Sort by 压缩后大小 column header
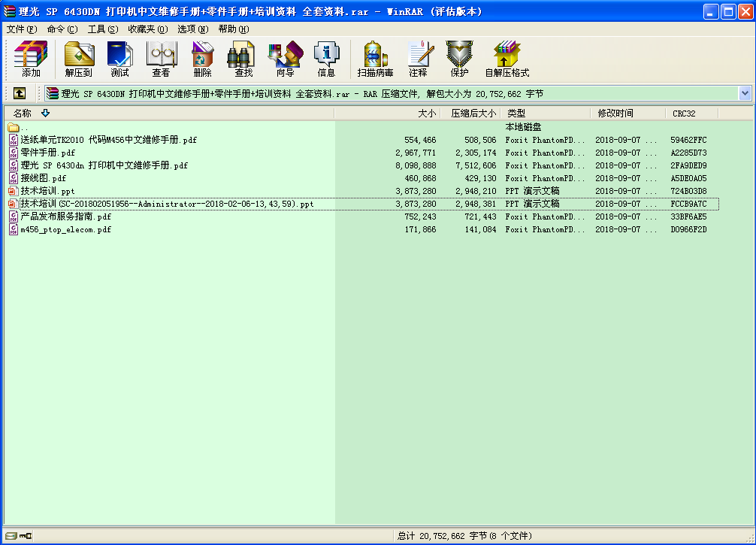This screenshot has width=756, height=545. tap(470, 114)
